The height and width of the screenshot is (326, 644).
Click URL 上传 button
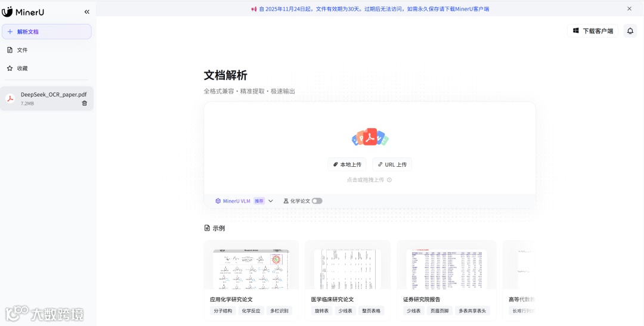tap(392, 164)
